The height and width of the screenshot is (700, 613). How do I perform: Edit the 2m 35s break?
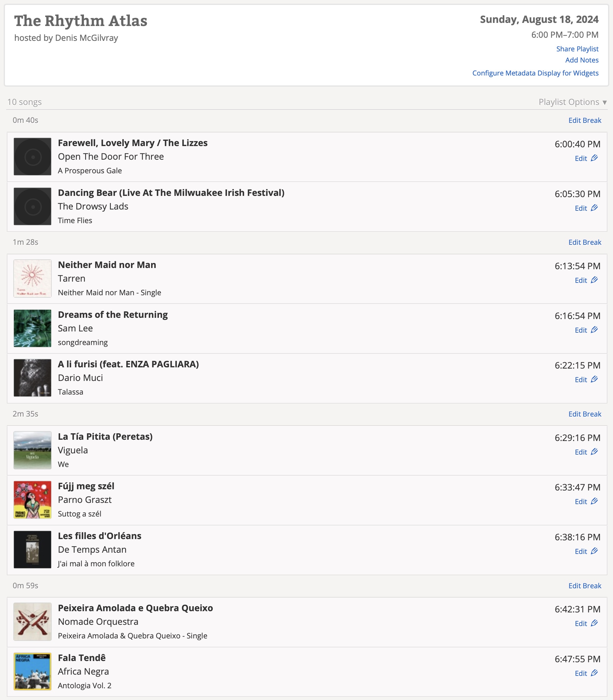tap(584, 414)
